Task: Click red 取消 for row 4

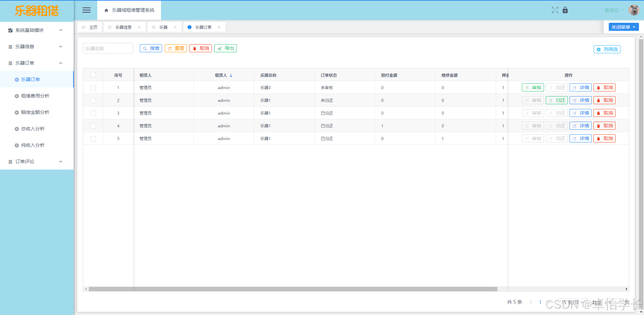Action: pyautogui.click(x=604, y=126)
